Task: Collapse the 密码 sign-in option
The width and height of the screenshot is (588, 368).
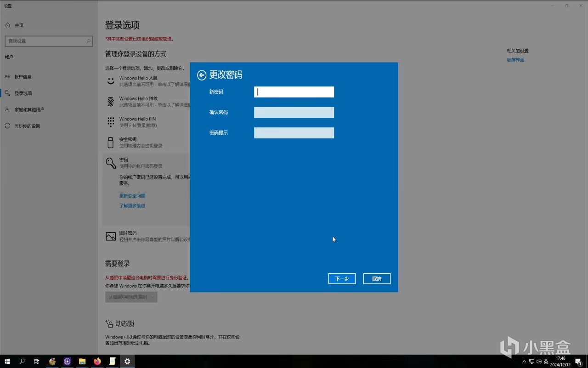Action: point(147,163)
